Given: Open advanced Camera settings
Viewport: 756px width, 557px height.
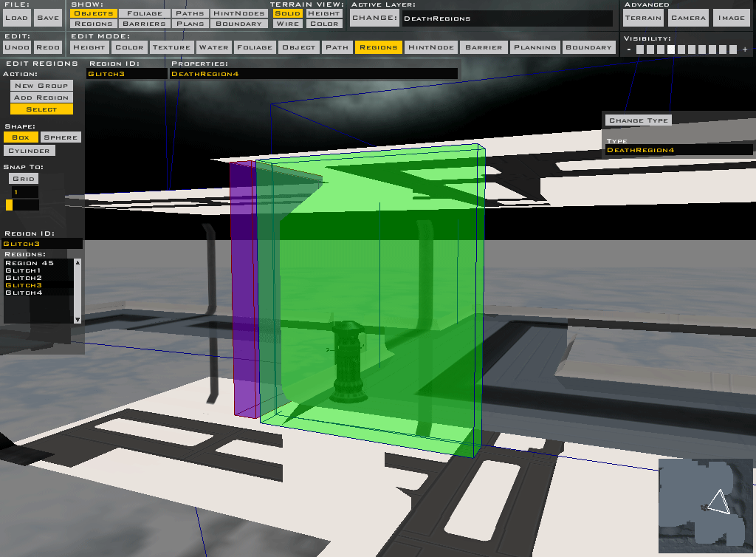Looking at the screenshot, I should tap(688, 18).
